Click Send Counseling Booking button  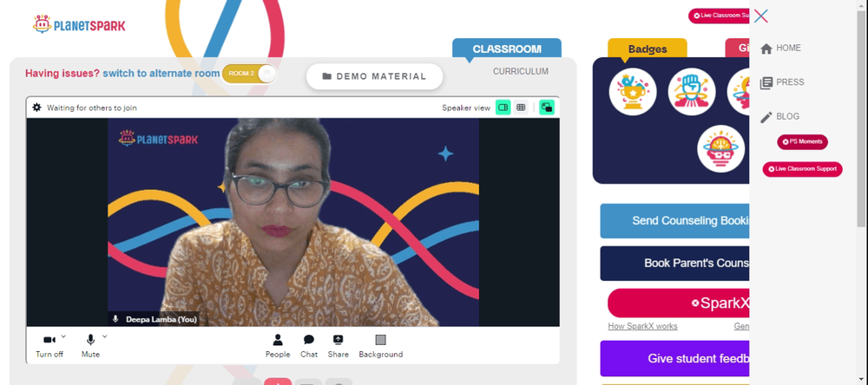(674, 221)
